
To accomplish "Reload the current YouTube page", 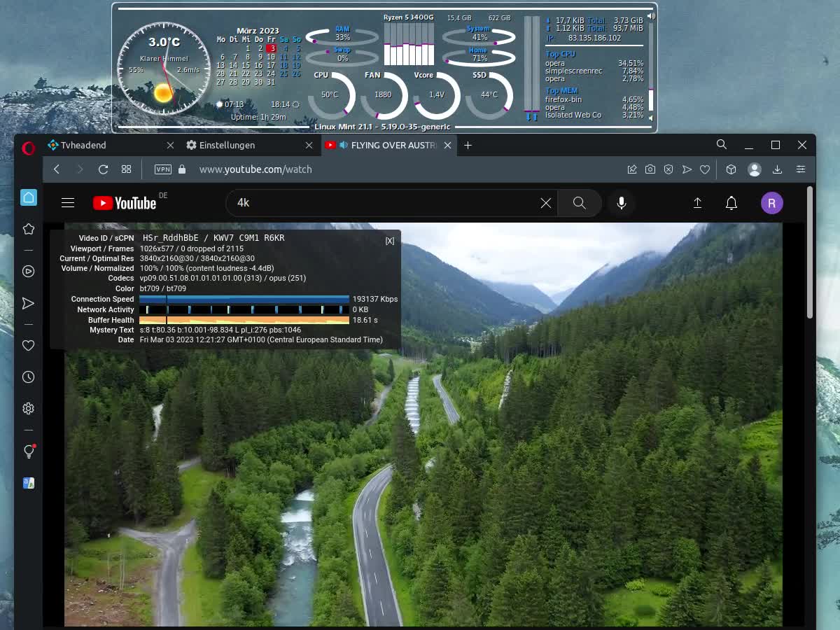I will click(x=103, y=169).
